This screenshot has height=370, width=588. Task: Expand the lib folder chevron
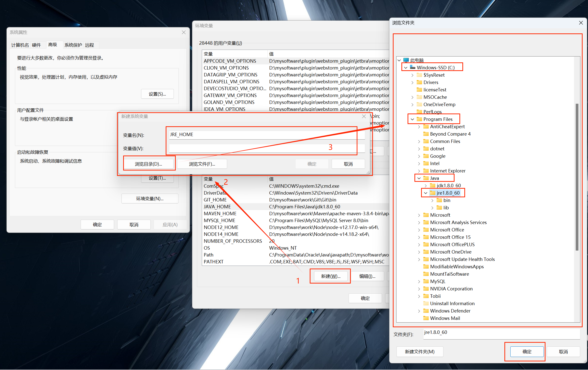[x=432, y=208]
